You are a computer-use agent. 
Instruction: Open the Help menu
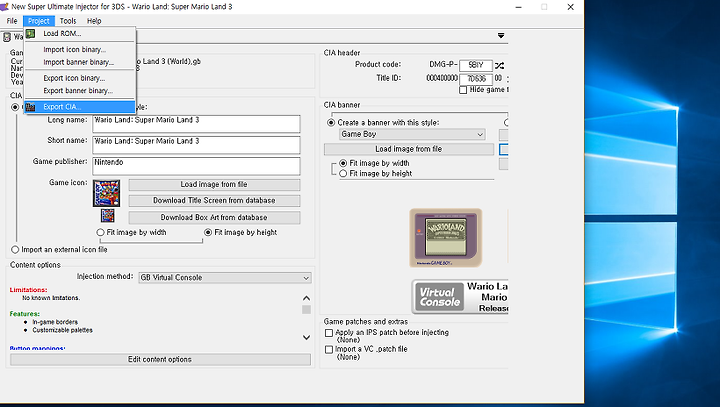(x=94, y=21)
